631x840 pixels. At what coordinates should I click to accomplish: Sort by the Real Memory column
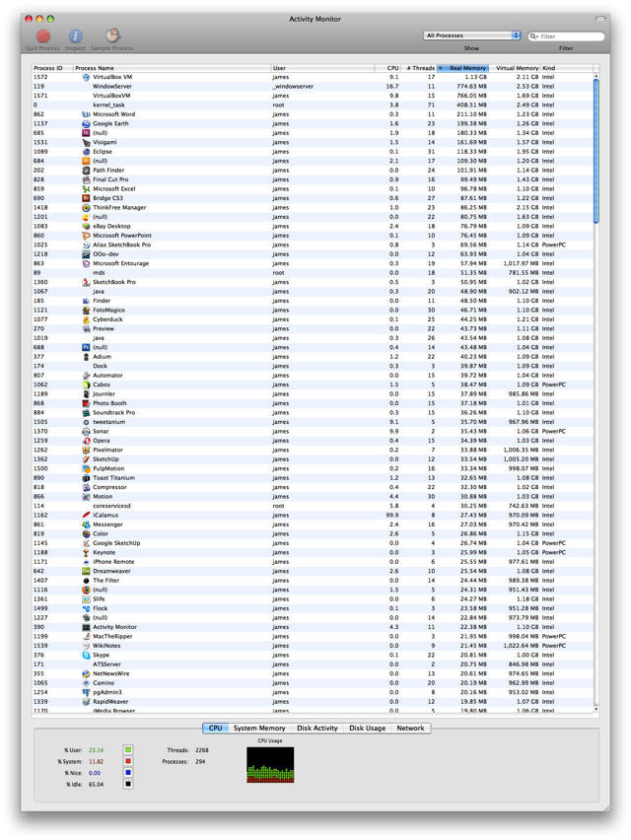(x=465, y=68)
